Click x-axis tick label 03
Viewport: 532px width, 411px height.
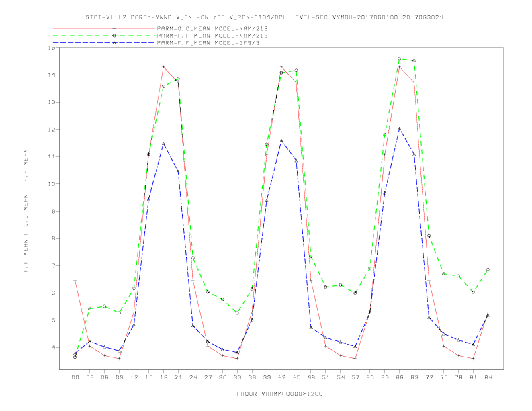(x=89, y=377)
